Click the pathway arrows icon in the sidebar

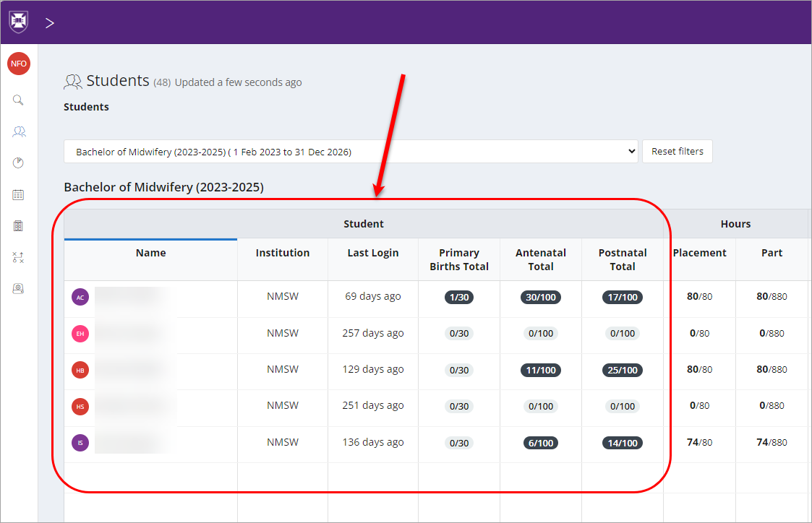18,256
